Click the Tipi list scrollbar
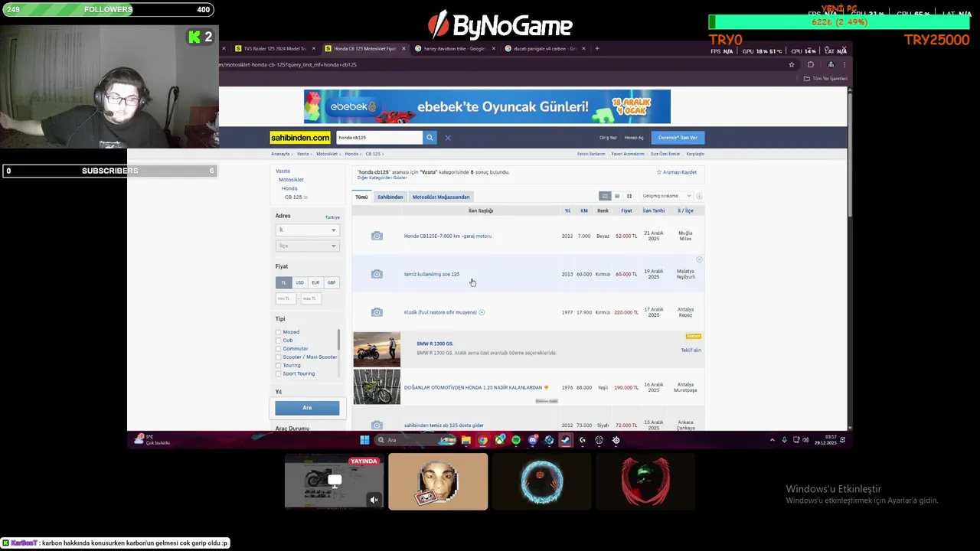Screen dimensions: 980x551 pos(338,341)
